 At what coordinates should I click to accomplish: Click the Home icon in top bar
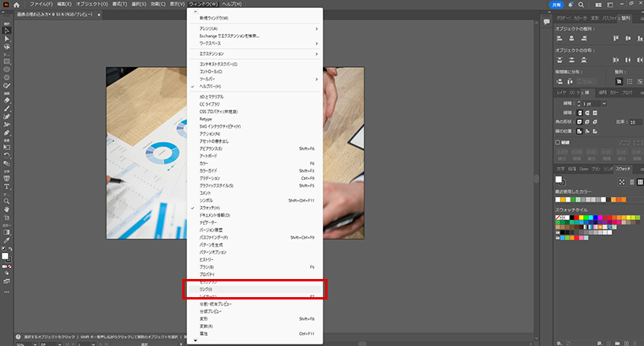coord(16,5)
